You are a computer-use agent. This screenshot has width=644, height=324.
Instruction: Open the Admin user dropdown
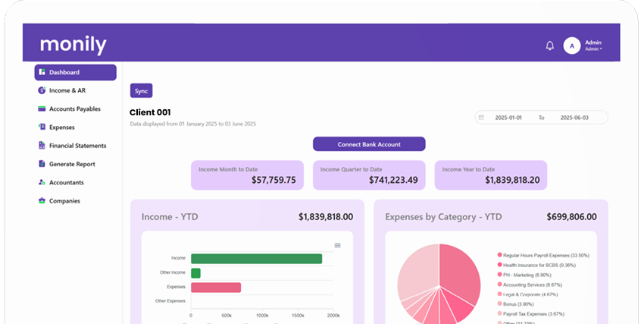(x=593, y=46)
